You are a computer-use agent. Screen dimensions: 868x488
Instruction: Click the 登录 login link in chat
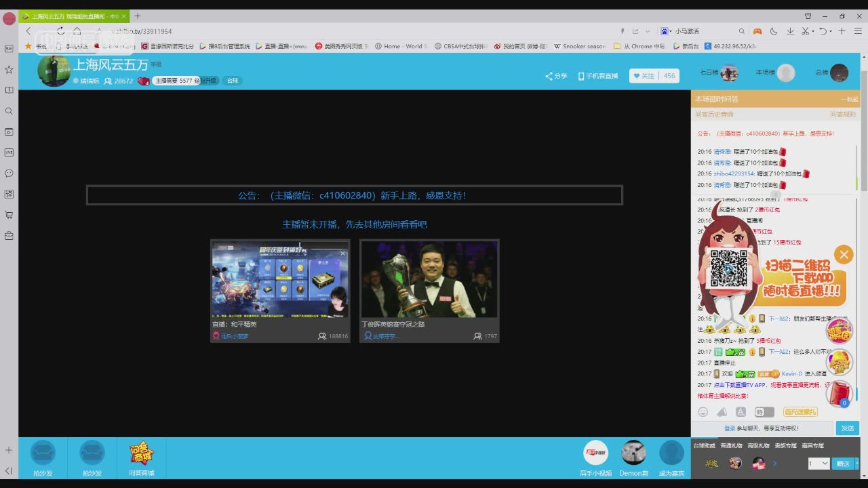coord(730,428)
